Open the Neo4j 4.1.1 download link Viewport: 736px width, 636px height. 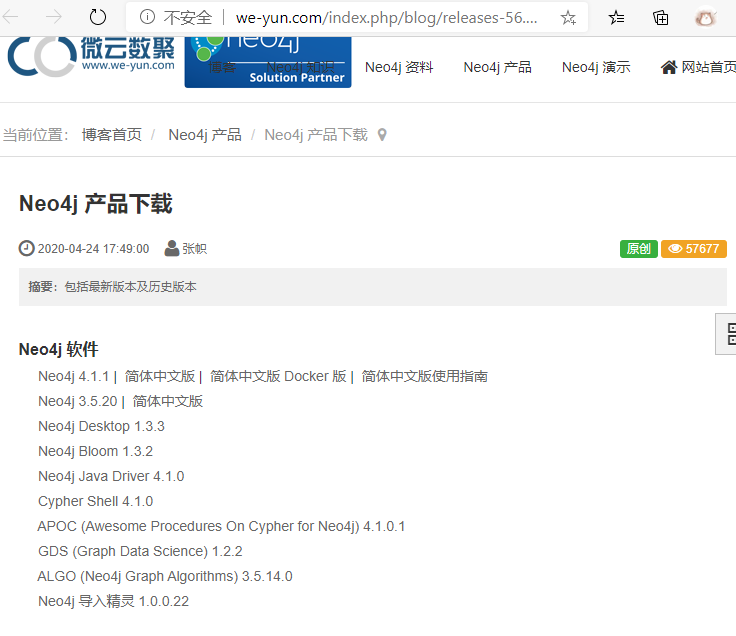[x=73, y=376]
